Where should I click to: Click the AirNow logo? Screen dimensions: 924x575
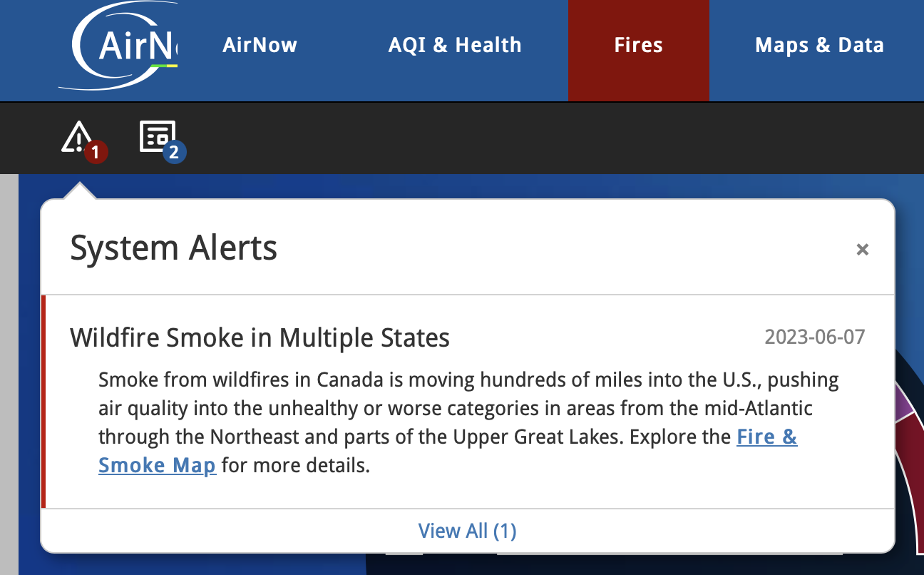[x=118, y=46]
